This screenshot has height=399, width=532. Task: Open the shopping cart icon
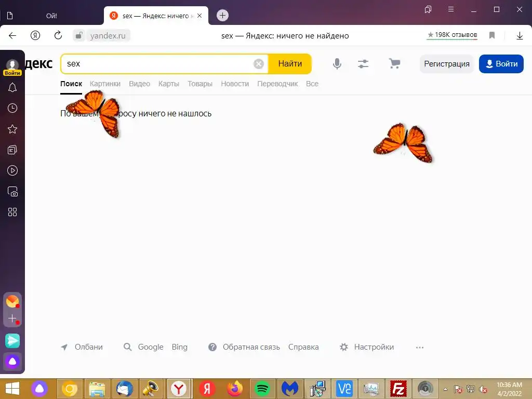[394, 63]
